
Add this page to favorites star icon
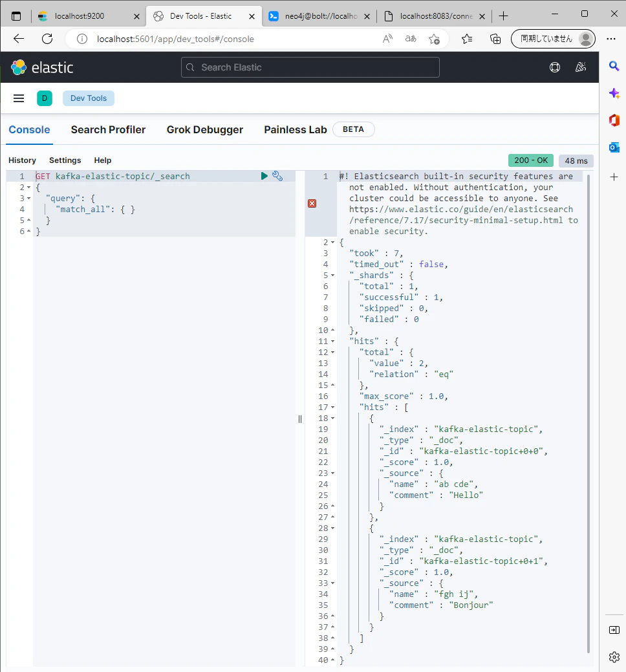click(434, 39)
